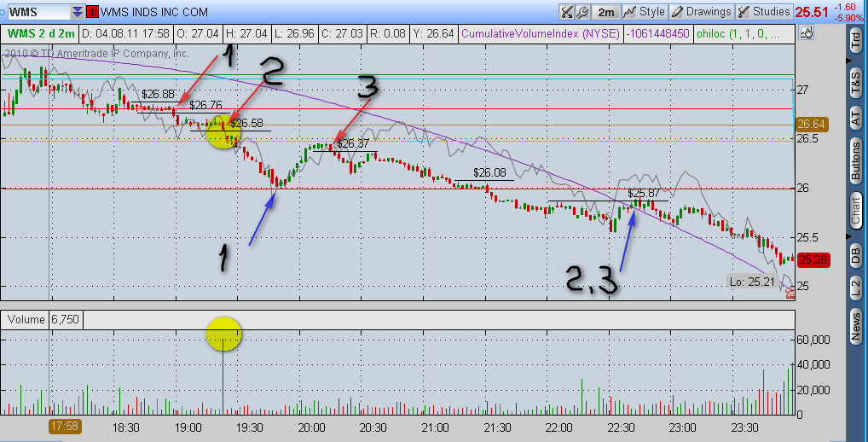Open chart settings wrench icon
Image resolution: width=868 pixels, height=442 pixels.
[582, 12]
